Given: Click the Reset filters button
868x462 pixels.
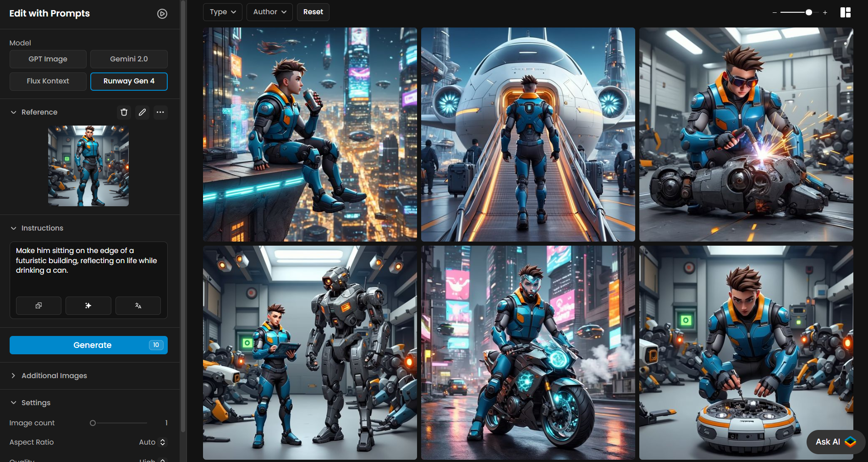Looking at the screenshot, I should click(313, 12).
